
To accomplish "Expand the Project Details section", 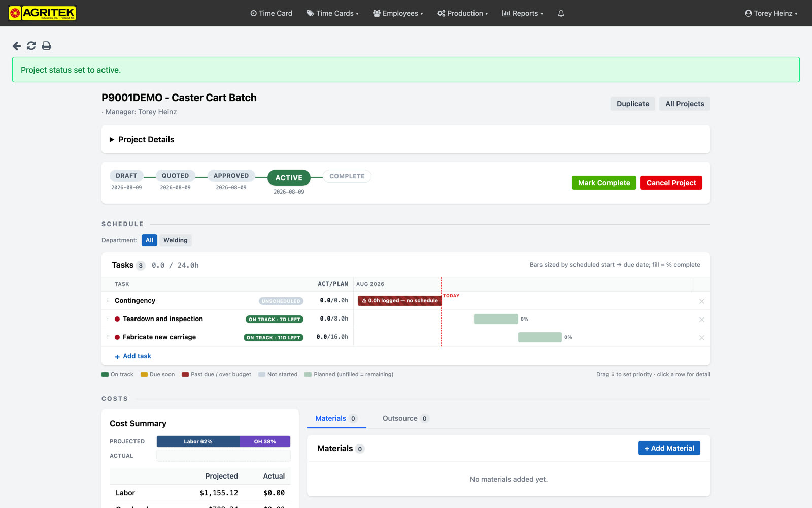I will click(x=142, y=139).
